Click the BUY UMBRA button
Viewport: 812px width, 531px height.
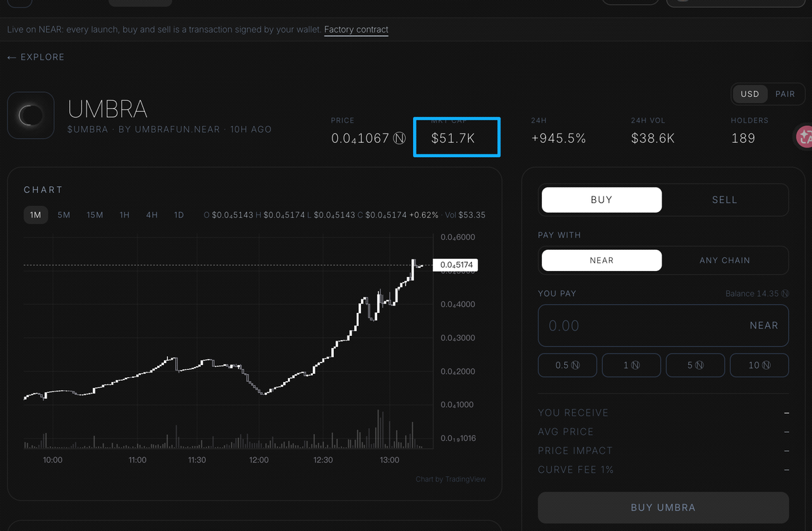(663, 508)
